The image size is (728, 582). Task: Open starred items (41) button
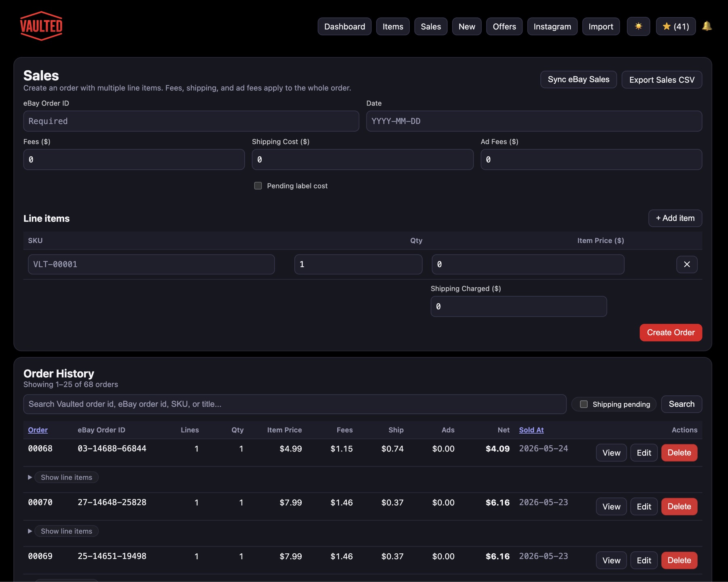(x=675, y=26)
